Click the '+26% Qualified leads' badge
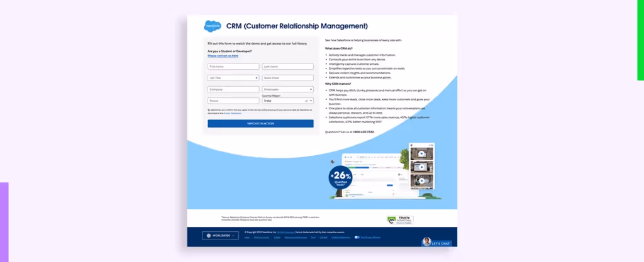 coord(340,177)
